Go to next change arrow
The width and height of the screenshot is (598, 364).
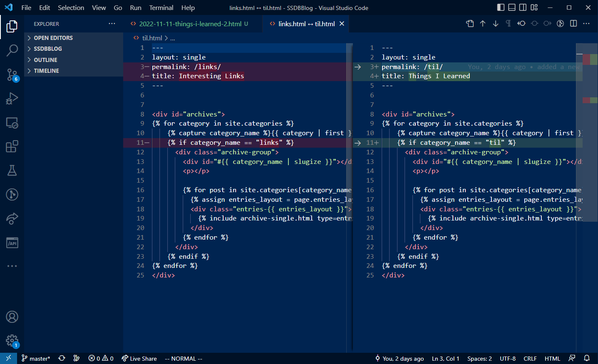(x=496, y=24)
